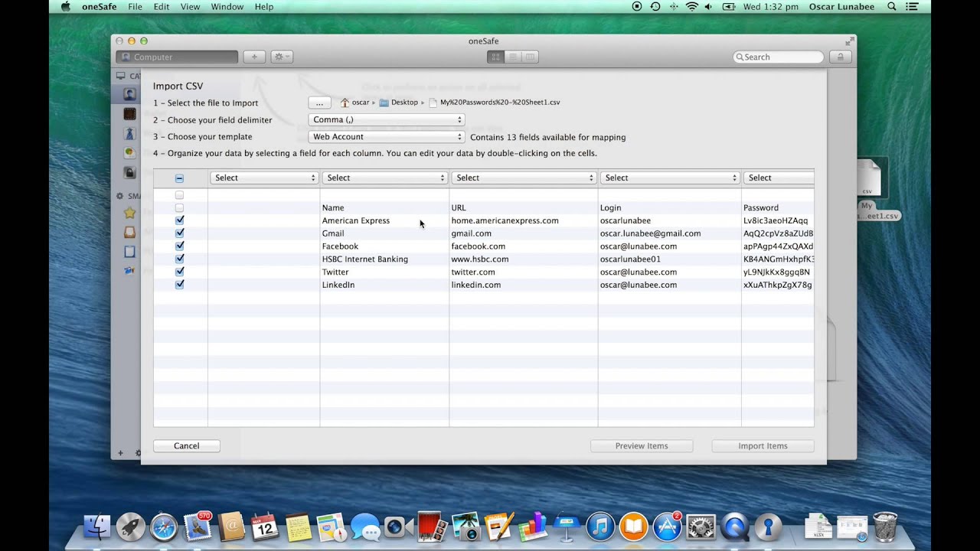Switch to list view mode

point(513,57)
